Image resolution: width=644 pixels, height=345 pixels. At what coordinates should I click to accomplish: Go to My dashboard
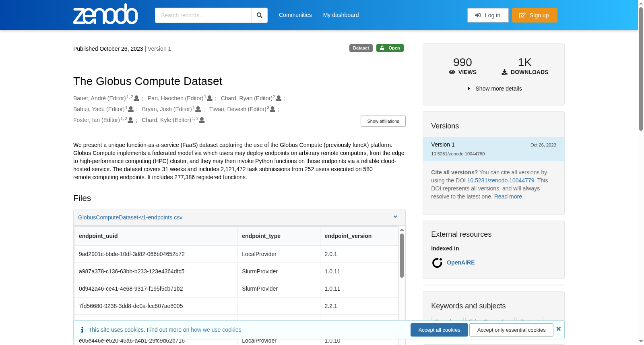coord(341,15)
